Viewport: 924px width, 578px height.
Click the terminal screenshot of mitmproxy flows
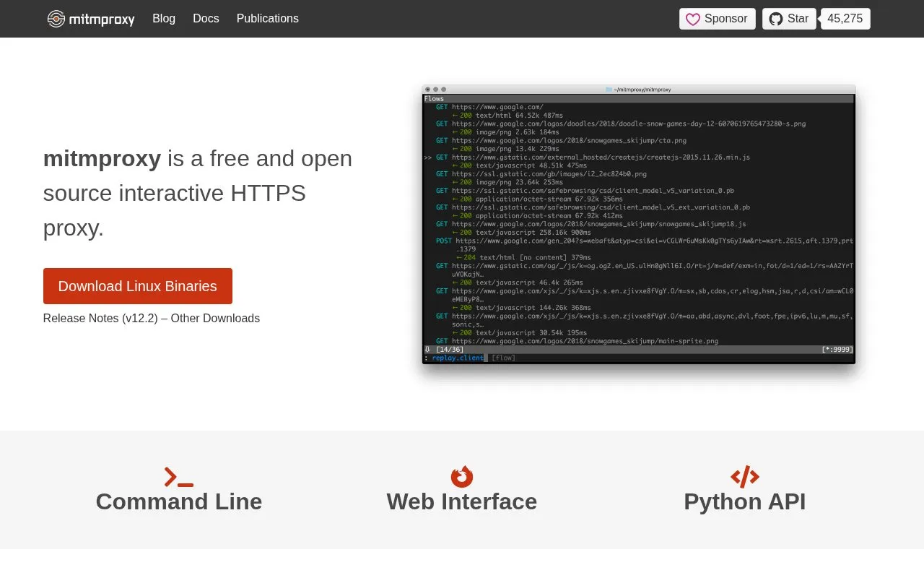(639, 225)
